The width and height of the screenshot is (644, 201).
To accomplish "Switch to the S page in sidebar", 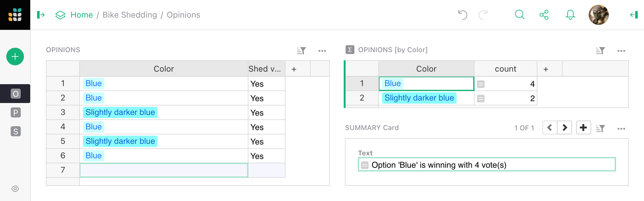I will 15,131.
